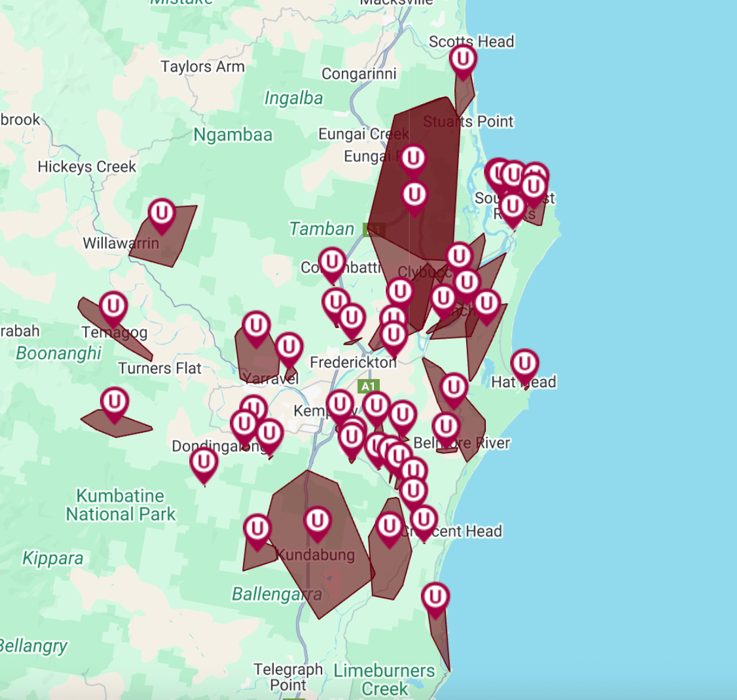Select the outage marker south of Boonanghi
This screenshot has height=700, width=737.
pos(114,405)
